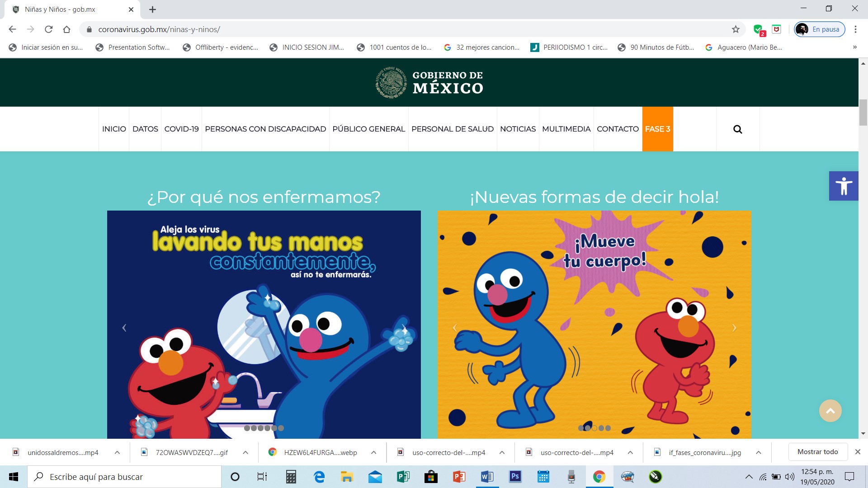The height and width of the screenshot is (488, 868).
Task: Open a new browser tab
Action: [153, 9]
